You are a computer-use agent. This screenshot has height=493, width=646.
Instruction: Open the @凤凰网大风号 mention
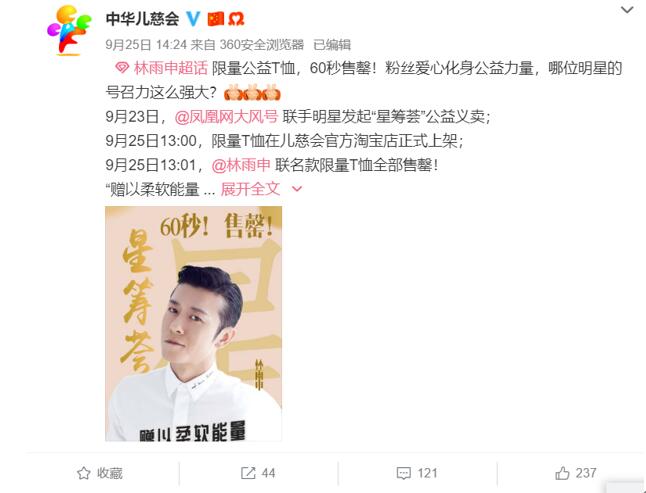point(226,117)
